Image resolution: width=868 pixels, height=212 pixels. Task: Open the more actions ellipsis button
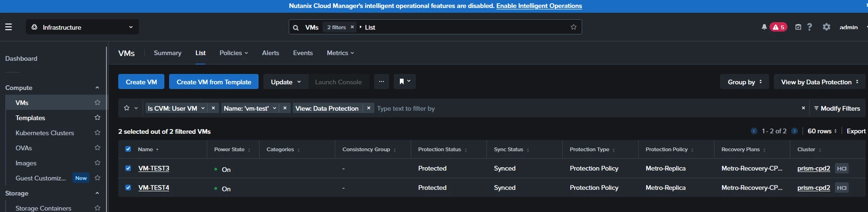click(x=381, y=82)
